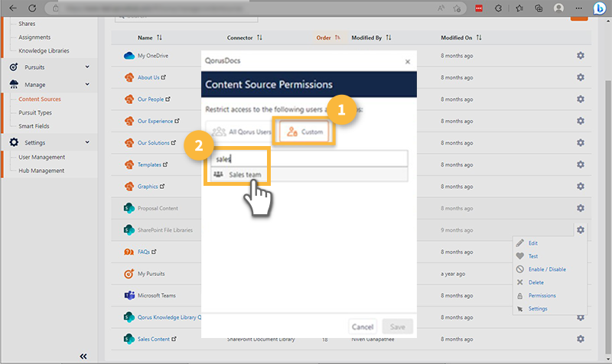Click the Pursuits target icon in sidebar

14,67
